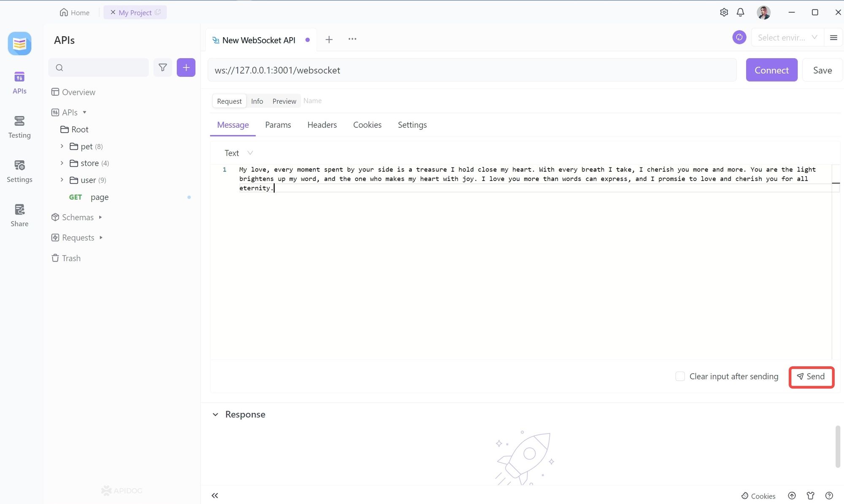844x504 pixels.
Task: Click the WebSocket URL field
Action: pyautogui.click(x=472, y=70)
